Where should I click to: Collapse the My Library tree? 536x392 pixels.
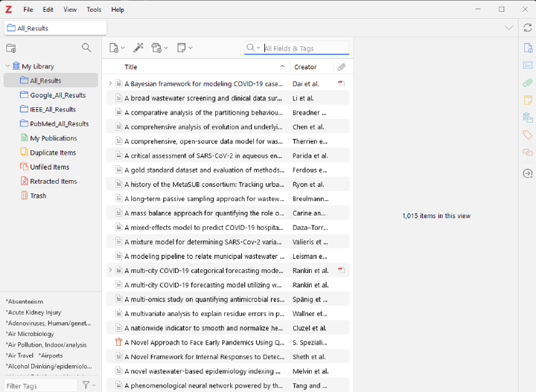click(7, 66)
